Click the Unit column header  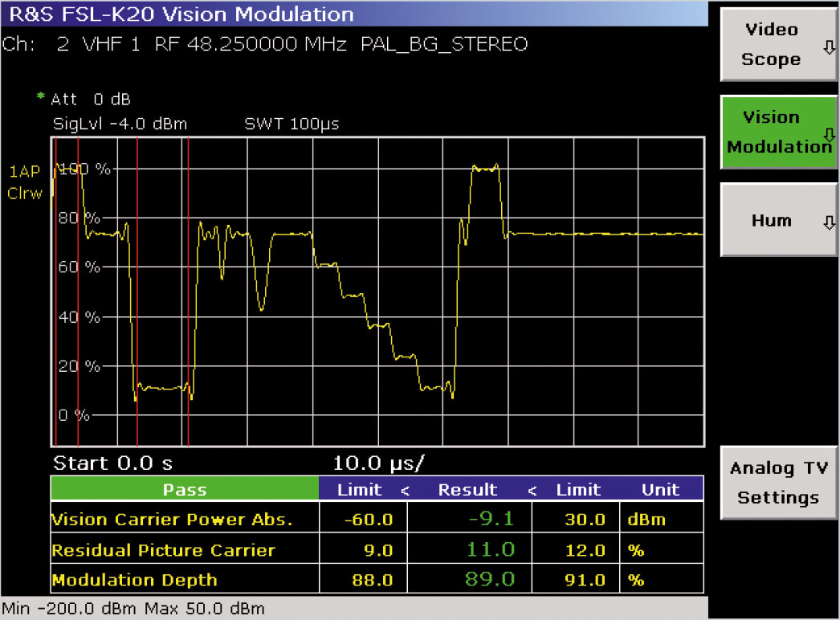pos(661,489)
